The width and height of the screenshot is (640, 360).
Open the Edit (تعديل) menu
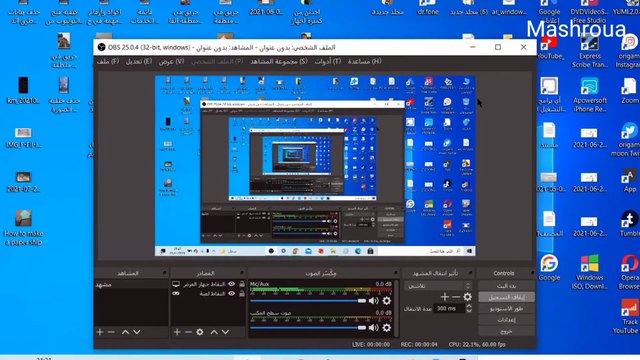tap(138, 61)
